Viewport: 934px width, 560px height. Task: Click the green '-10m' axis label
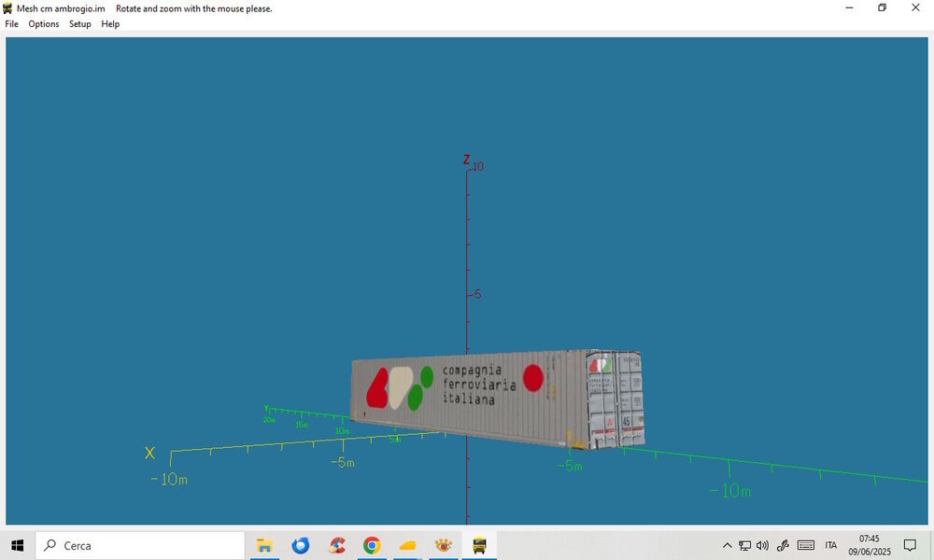tap(730, 491)
